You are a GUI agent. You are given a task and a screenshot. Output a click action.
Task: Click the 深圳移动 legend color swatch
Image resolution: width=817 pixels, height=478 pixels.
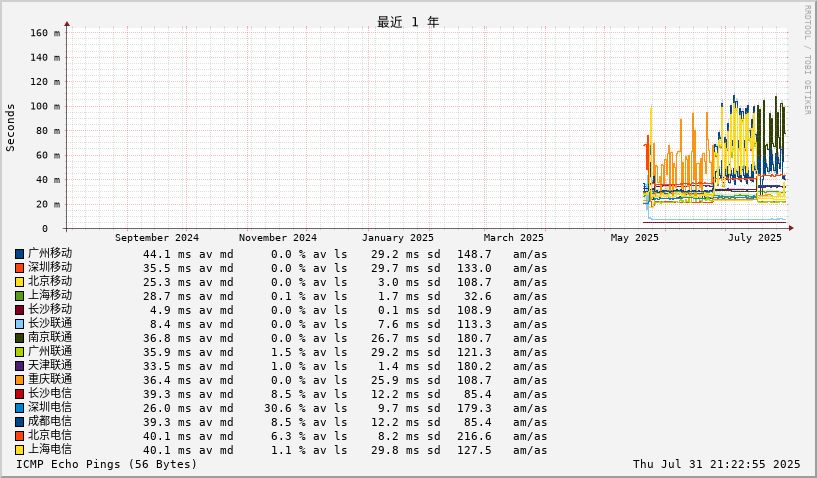tap(19, 268)
